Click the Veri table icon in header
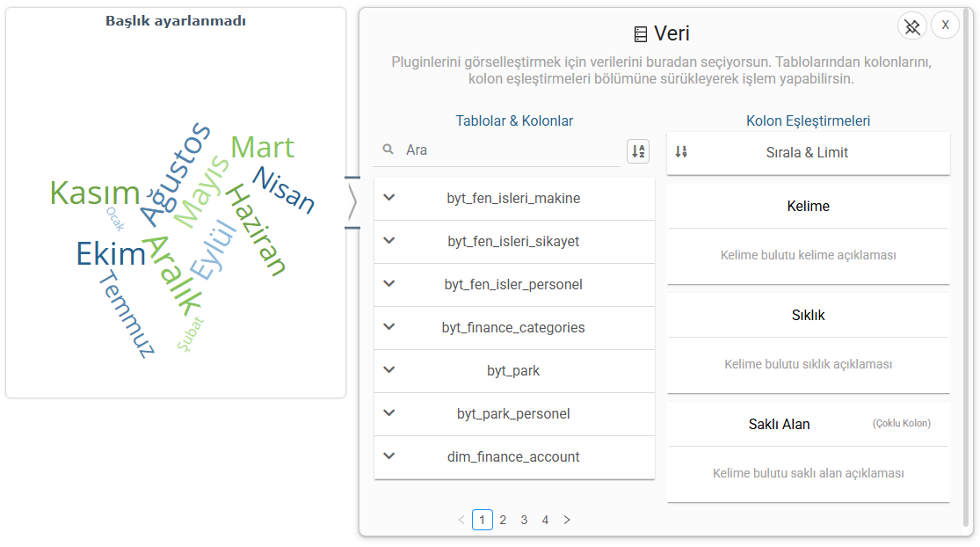The image size is (980, 547). tap(641, 34)
